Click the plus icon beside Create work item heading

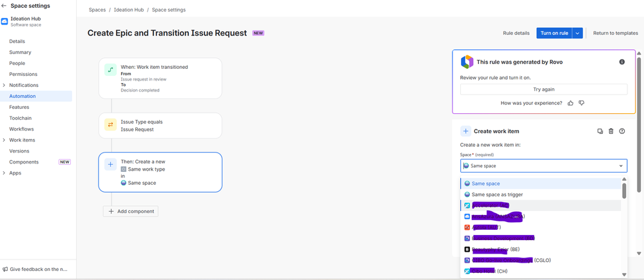[465, 131]
